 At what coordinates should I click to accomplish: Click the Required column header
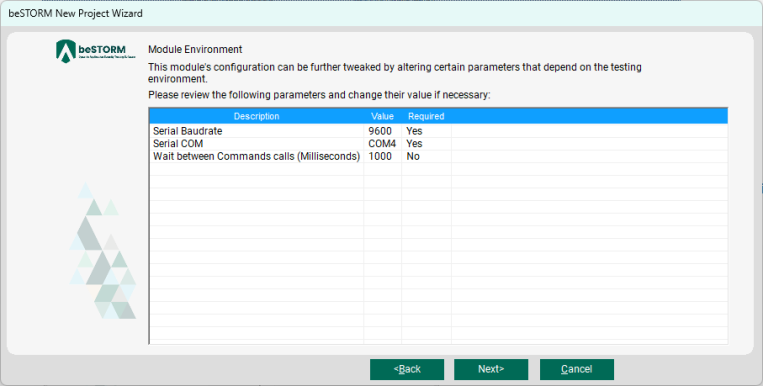426,116
